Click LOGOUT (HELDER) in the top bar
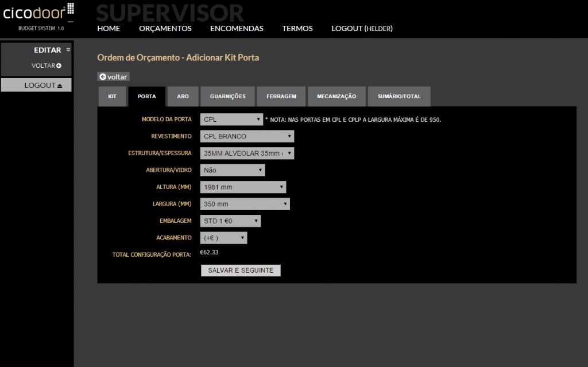 click(x=362, y=28)
